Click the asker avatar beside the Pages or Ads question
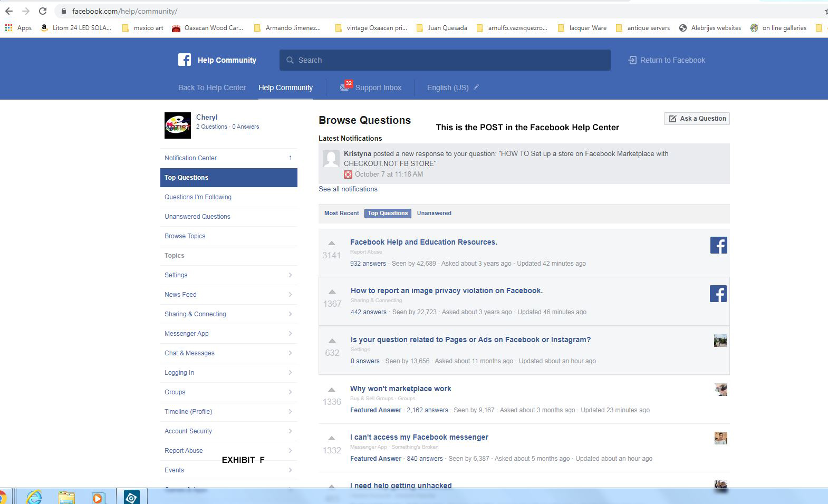The width and height of the screenshot is (828, 504). tap(720, 341)
